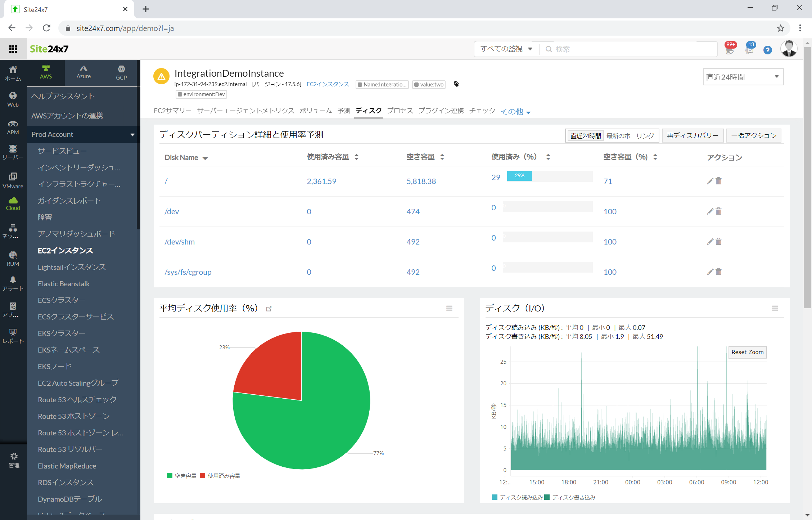Open the apps grid menu icon
The width and height of the screenshot is (812, 520).
click(x=13, y=49)
